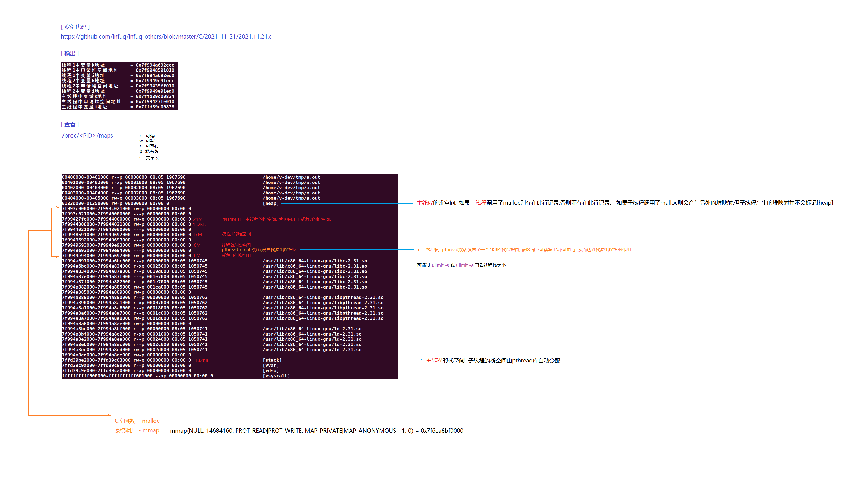Screen dimensions: 868x478
Task: Click the red 24M size annotation
Action: pyautogui.click(x=197, y=219)
